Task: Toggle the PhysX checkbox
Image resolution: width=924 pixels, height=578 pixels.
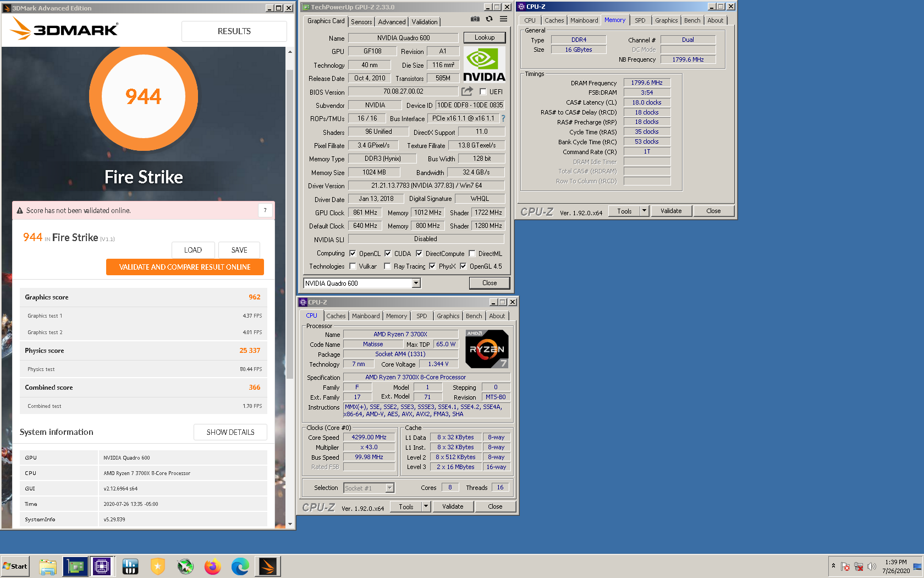Action: click(432, 266)
